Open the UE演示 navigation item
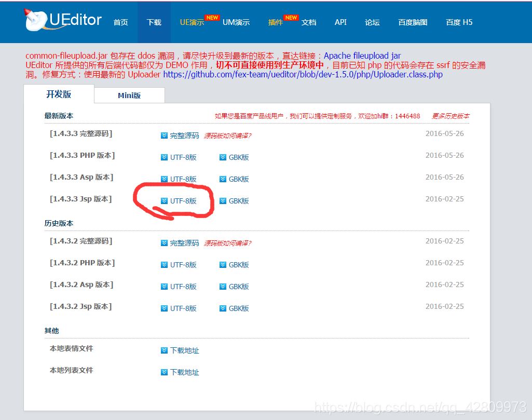Image resolution: width=532 pixels, height=420 pixels. [192, 22]
